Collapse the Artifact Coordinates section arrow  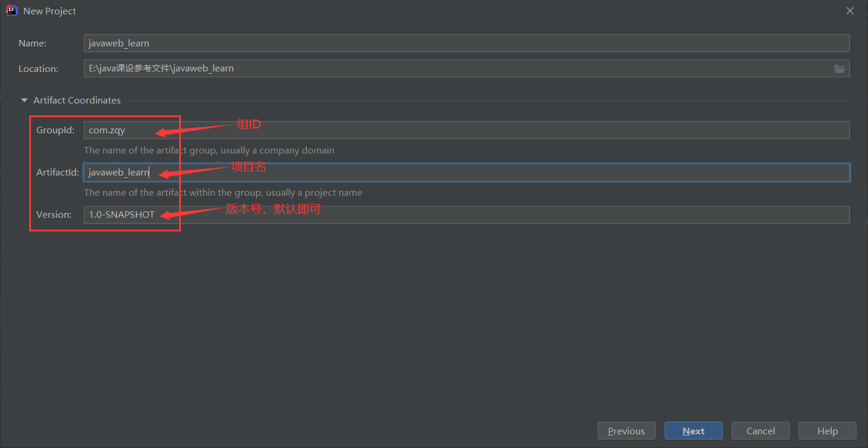24,101
